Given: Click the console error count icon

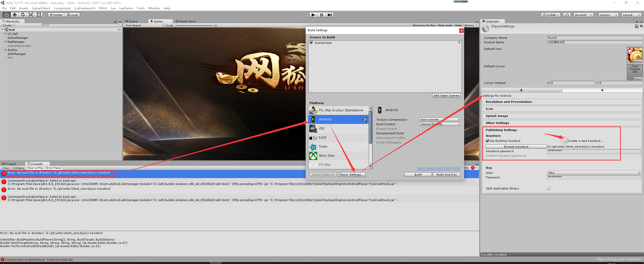Looking at the screenshot, I should coord(474,168).
